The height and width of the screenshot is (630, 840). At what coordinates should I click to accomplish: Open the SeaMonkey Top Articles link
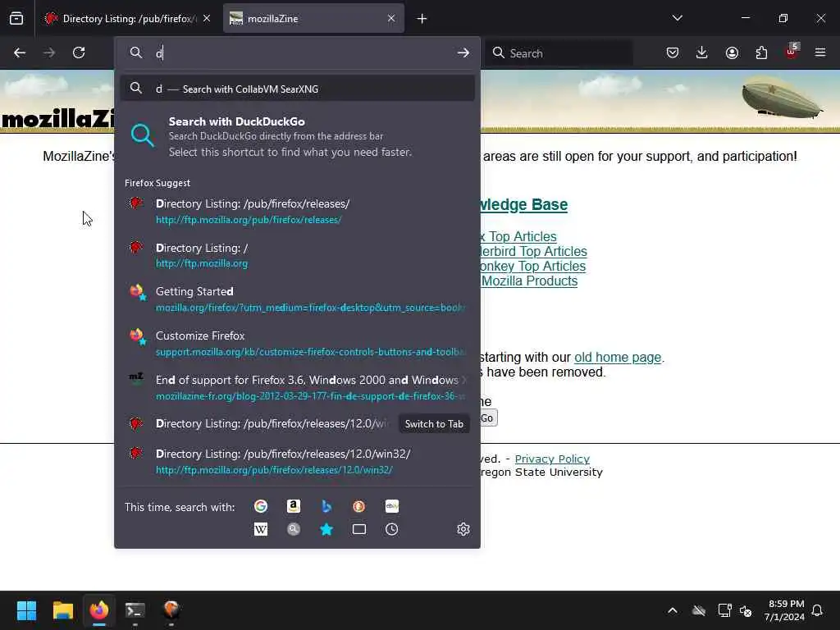pyautogui.click(x=532, y=267)
